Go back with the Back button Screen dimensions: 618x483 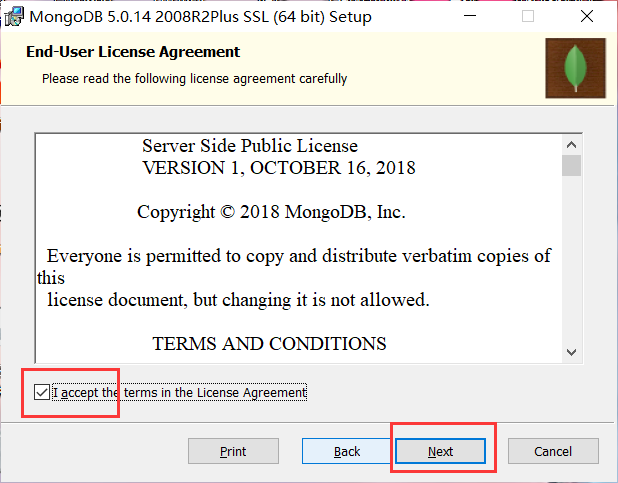coord(347,451)
